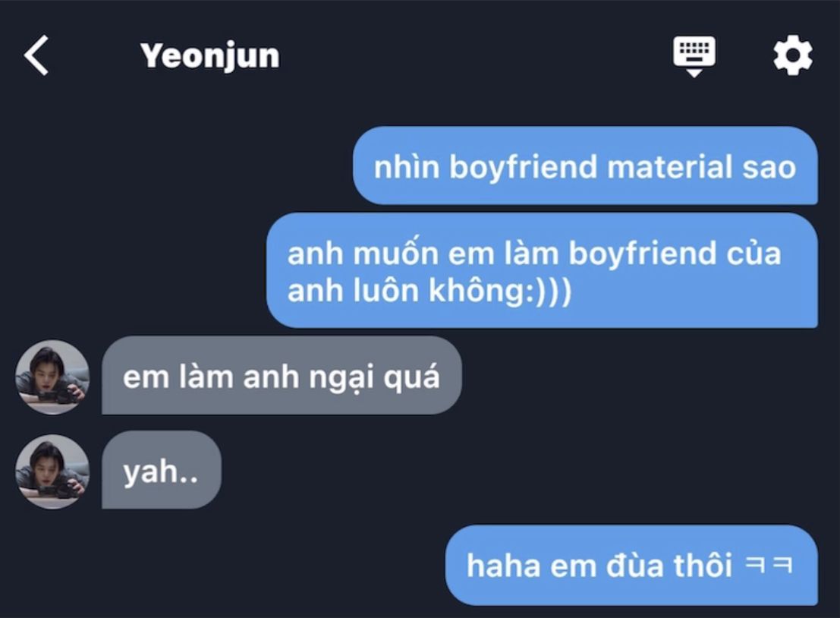Tap Yeonjun's avatar beside 'em làm anh ngại quá'

(52, 377)
